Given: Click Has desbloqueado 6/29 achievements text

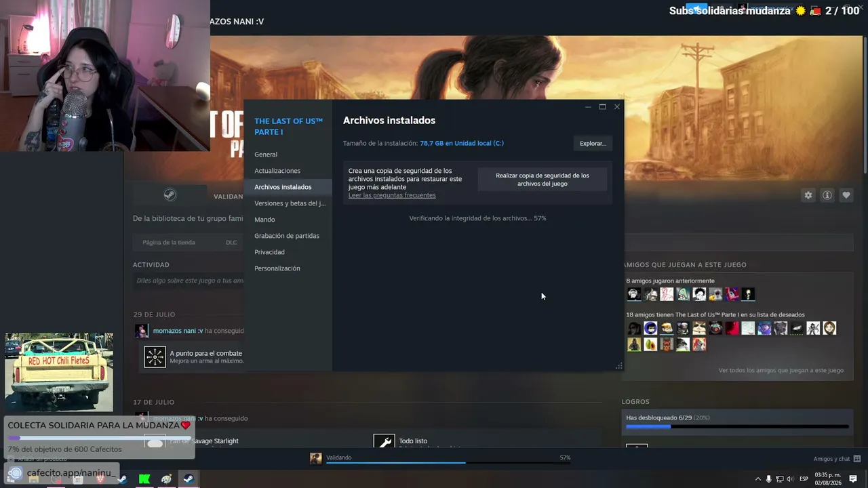Looking at the screenshot, I should (668, 418).
